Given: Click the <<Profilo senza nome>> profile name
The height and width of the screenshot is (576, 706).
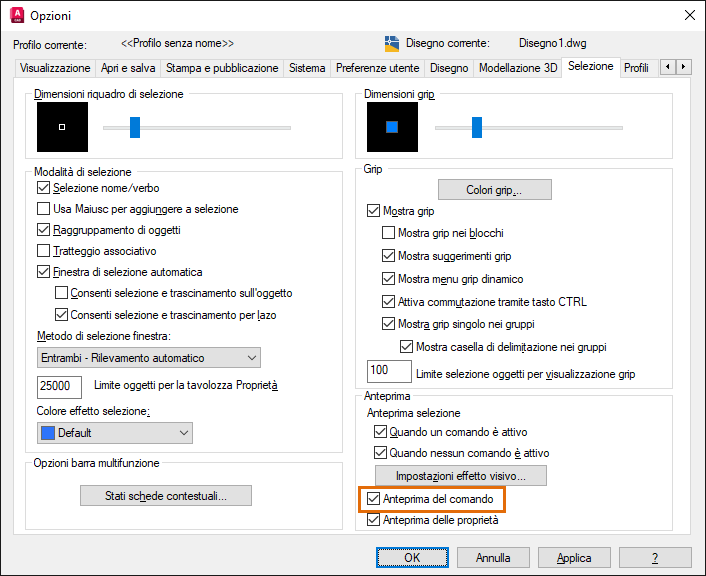Looking at the screenshot, I should pos(177,43).
